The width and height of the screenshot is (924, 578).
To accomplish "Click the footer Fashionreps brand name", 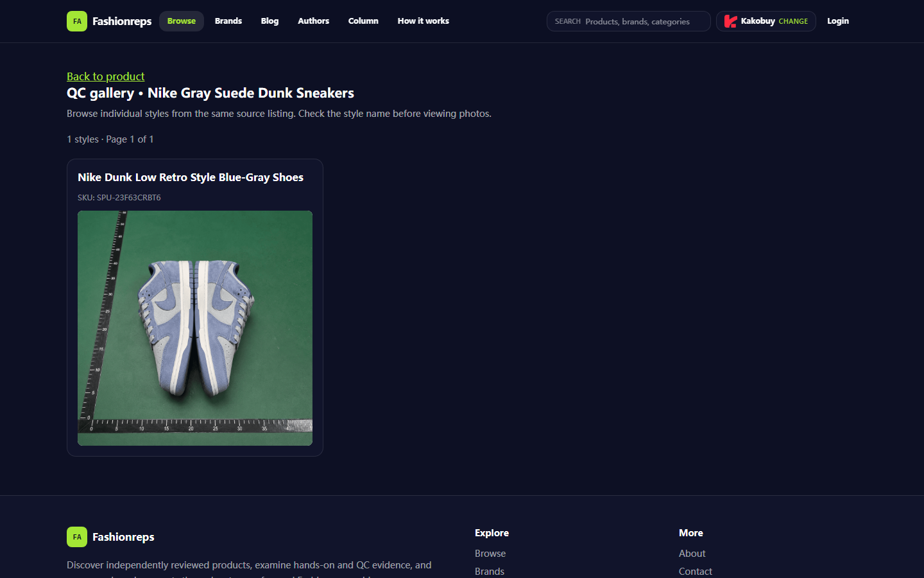I will [123, 537].
